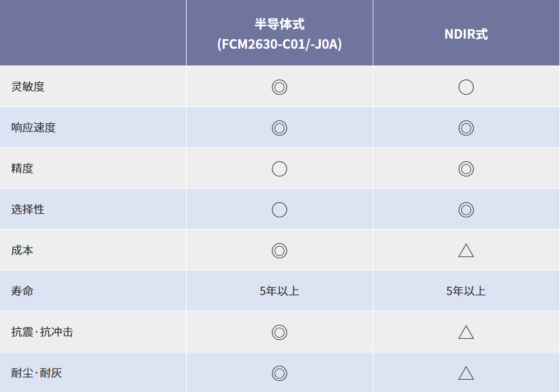Image resolution: width=560 pixels, height=392 pixels.
Task: Click triangle icon for 抗震·抗冲击 under NDIR式
Action: click(x=466, y=333)
